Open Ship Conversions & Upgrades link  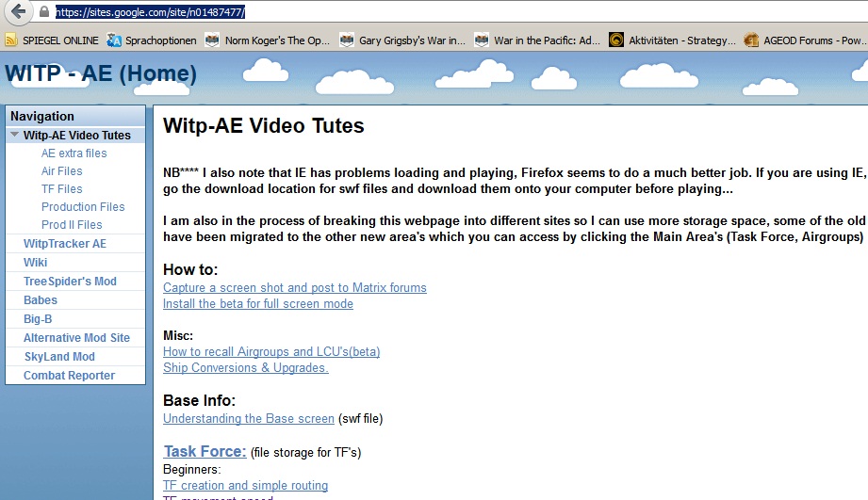246,368
